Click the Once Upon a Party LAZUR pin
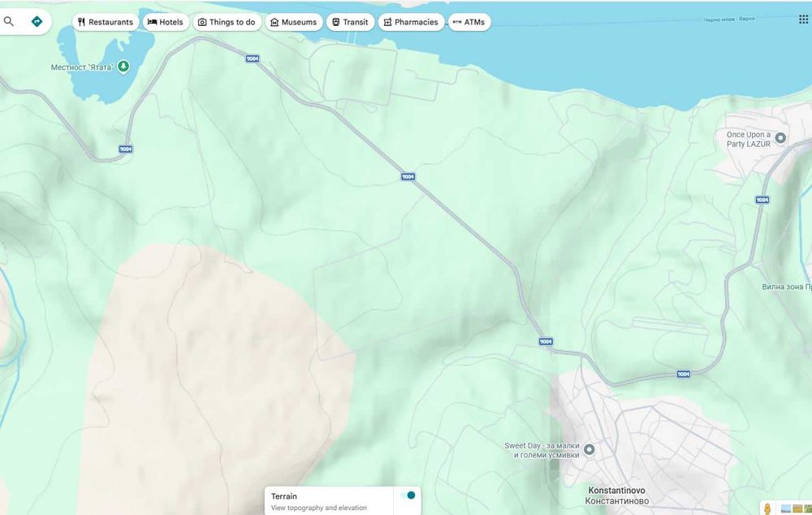812x515 pixels. coord(780,138)
